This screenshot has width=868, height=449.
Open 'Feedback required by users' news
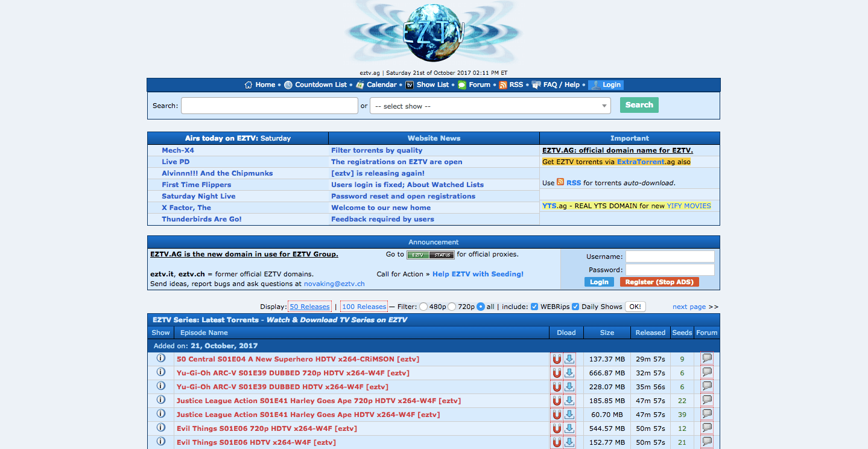pos(382,219)
